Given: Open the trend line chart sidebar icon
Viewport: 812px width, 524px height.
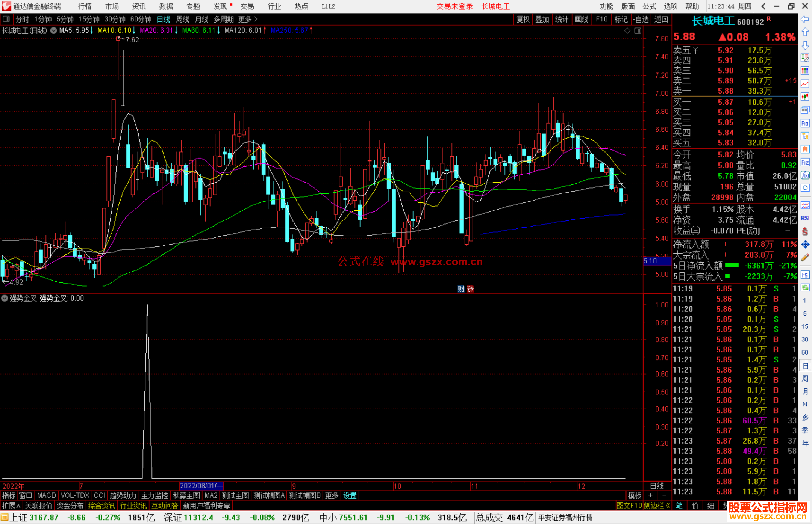Looking at the screenshot, I should coord(804,84).
